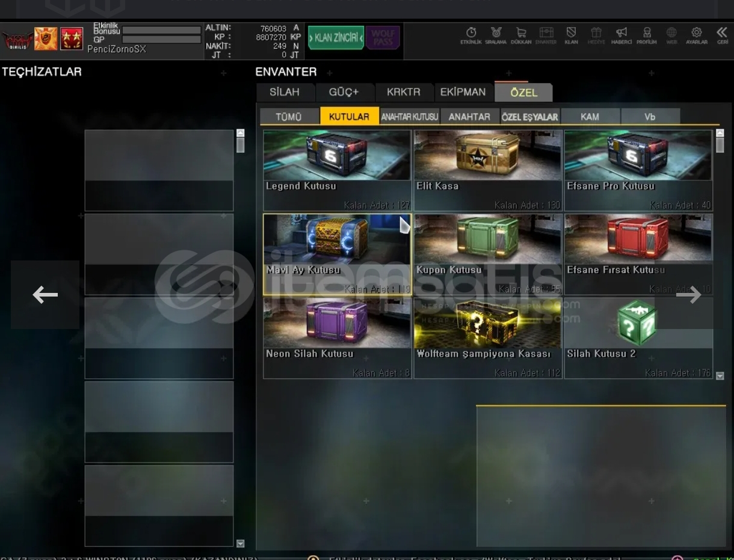Click 'Kalan Adet : 8' on Neon Silah Kutusu
Image resolution: width=734 pixels, height=560 pixels.
click(x=381, y=373)
